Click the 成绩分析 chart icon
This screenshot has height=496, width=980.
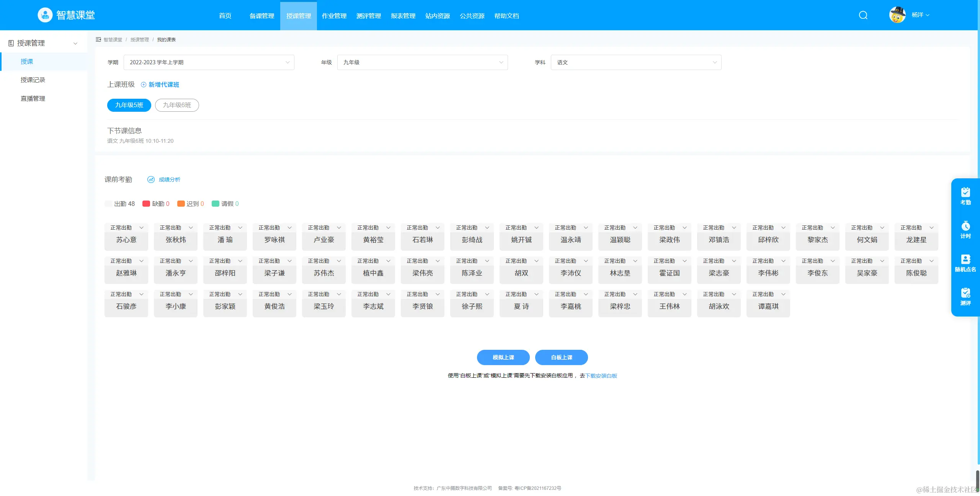(x=151, y=179)
